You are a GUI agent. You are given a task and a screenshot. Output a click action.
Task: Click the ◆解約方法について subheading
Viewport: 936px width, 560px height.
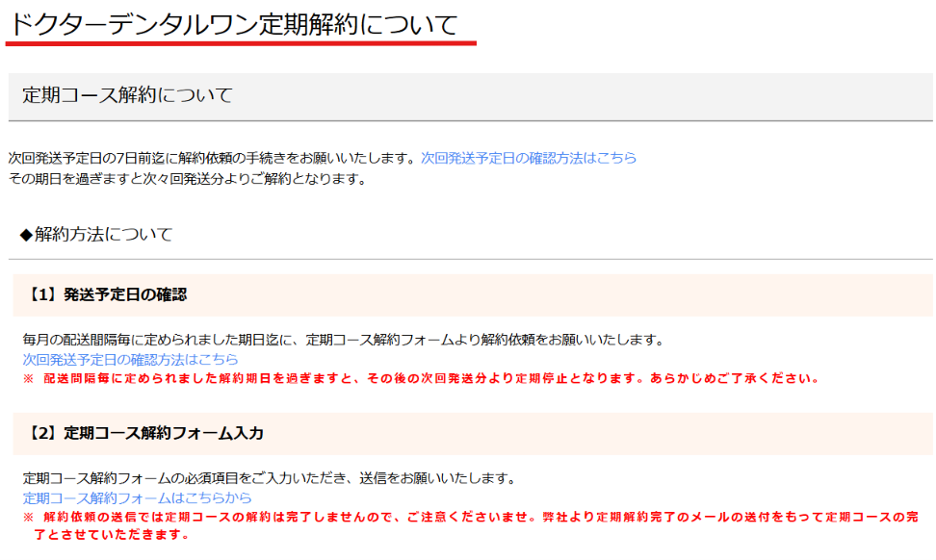coord(96,234)
